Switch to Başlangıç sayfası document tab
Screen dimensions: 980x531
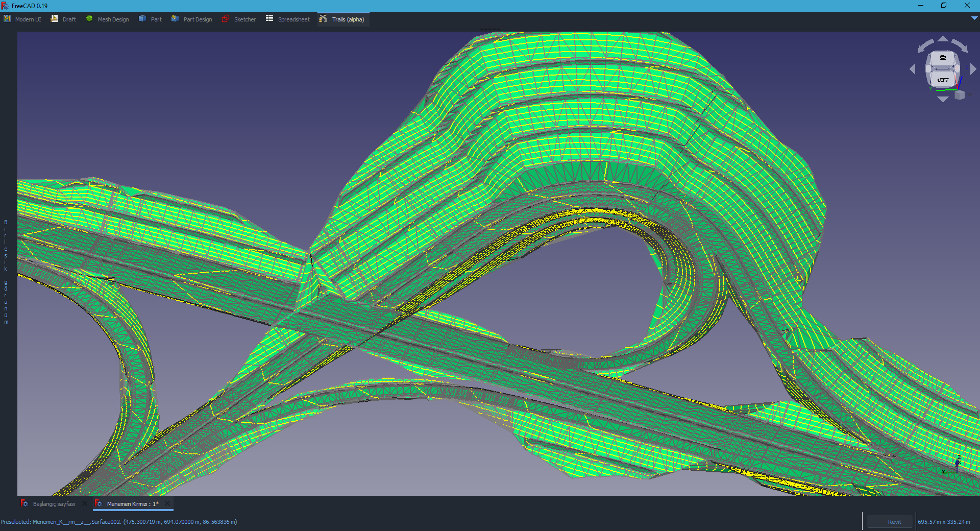tap(54, 504)
